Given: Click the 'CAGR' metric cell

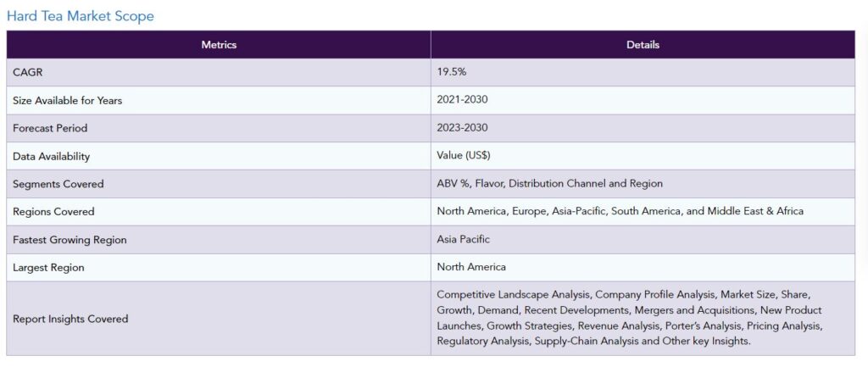Looking at the screenshot, I should [219, 73].
